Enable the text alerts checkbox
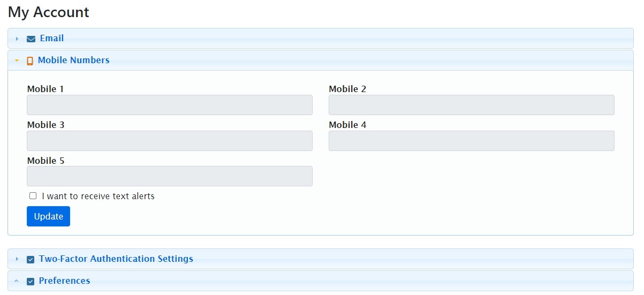Image resolution: width=644 pixels, height=295 pixels. (x=33, y=196)
